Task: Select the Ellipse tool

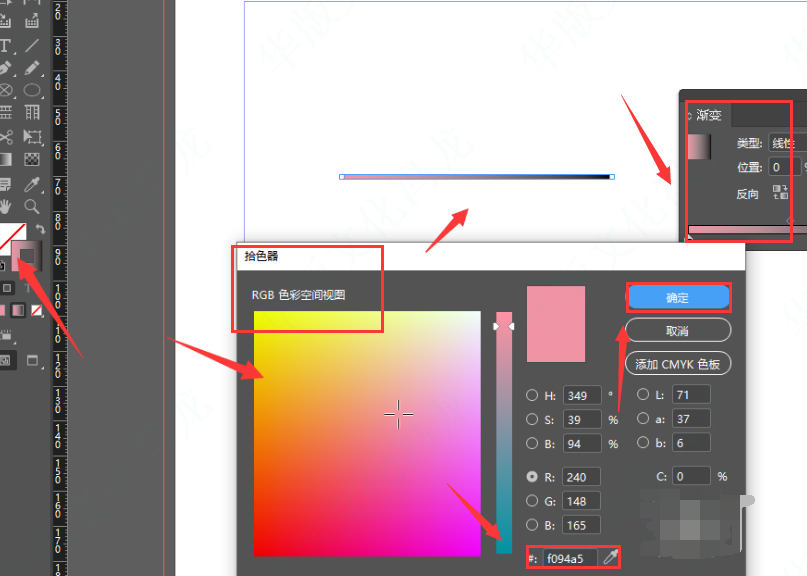Action: click(32, 91)
